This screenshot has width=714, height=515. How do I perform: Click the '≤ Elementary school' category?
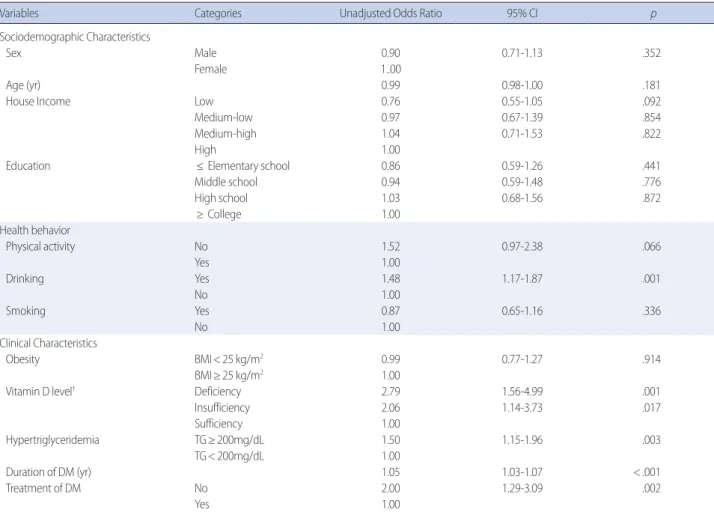click(x=243, y=166)
